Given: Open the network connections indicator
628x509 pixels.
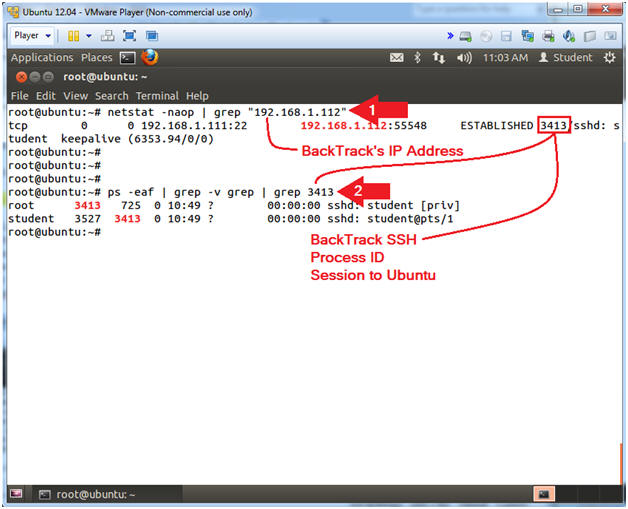Looking at the screenshot, I should click(439, 58).
